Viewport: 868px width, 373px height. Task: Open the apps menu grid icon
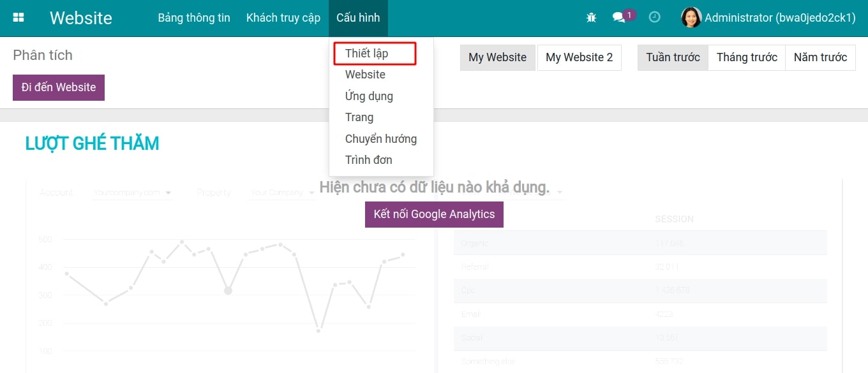click(18, 16)
